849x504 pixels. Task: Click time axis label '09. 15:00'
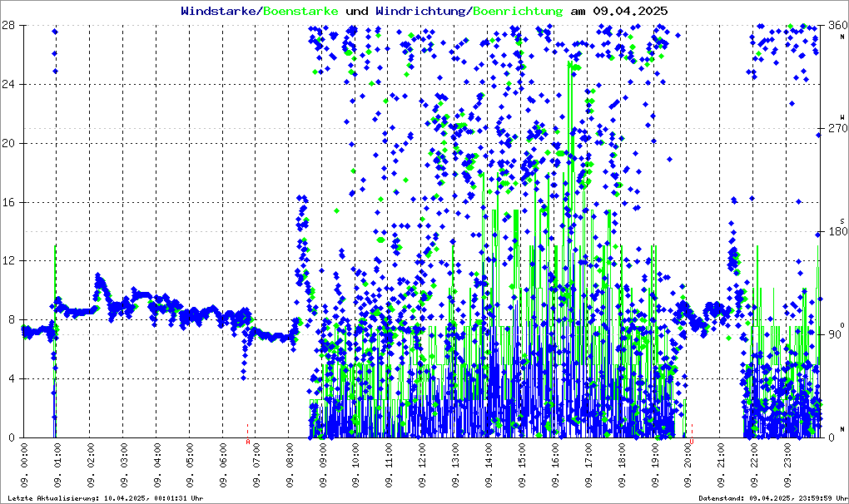(x=522, y=466)
